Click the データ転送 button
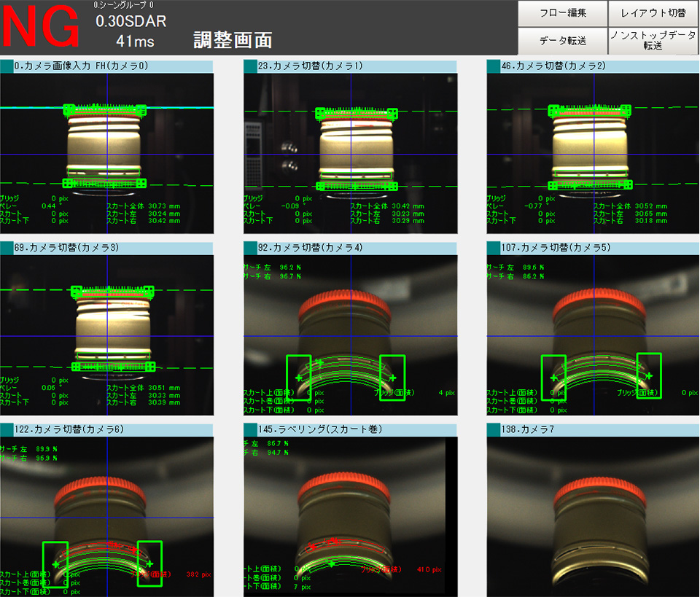Image resolution: width=700 pixels, height=597 pixels. click(562, 41)
